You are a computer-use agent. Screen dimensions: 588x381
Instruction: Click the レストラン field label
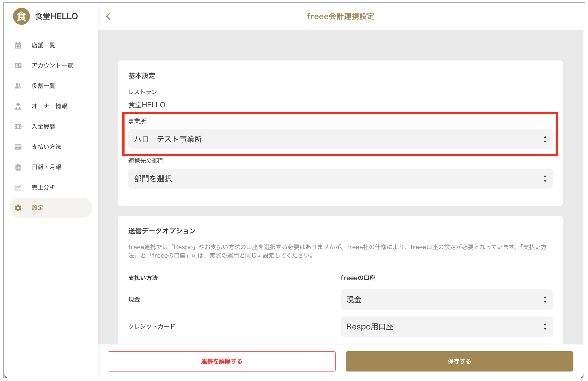(x=143, y=92)
